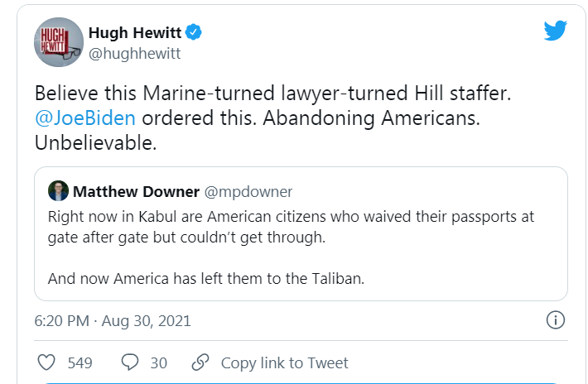Click the quoted text about Kabul passports
This screenshot has height=384, width=588.
coord(291,225)
